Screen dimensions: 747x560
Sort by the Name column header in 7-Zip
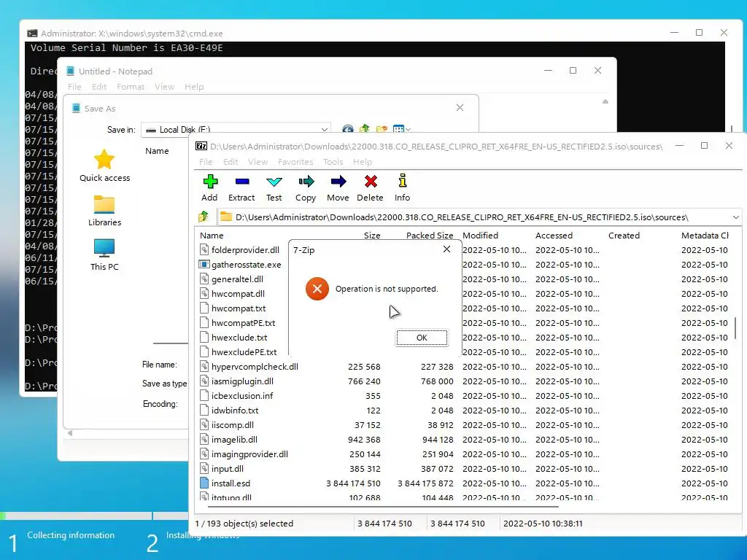[212, 236]
